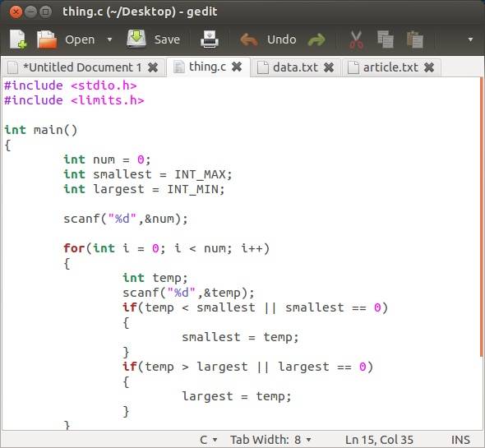Click the largest = temp; line
Screen dimensions: 485x448
(237, 396)
